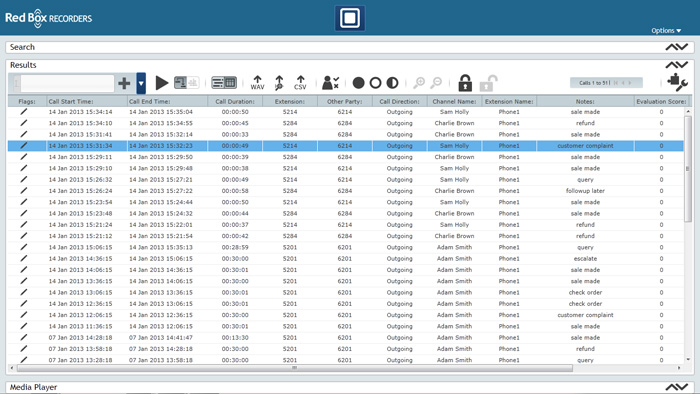
Task: Click the Red Box Recorders logo
Action: point(49,18)
